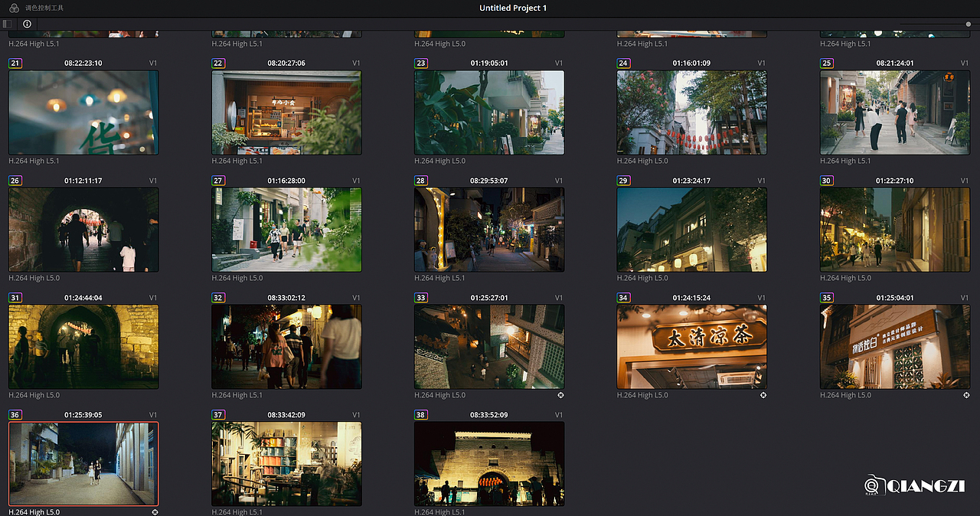Select clip 21 thumbnail with blurred lights
The width and height of the screenshot is (980, 516).
83,113
